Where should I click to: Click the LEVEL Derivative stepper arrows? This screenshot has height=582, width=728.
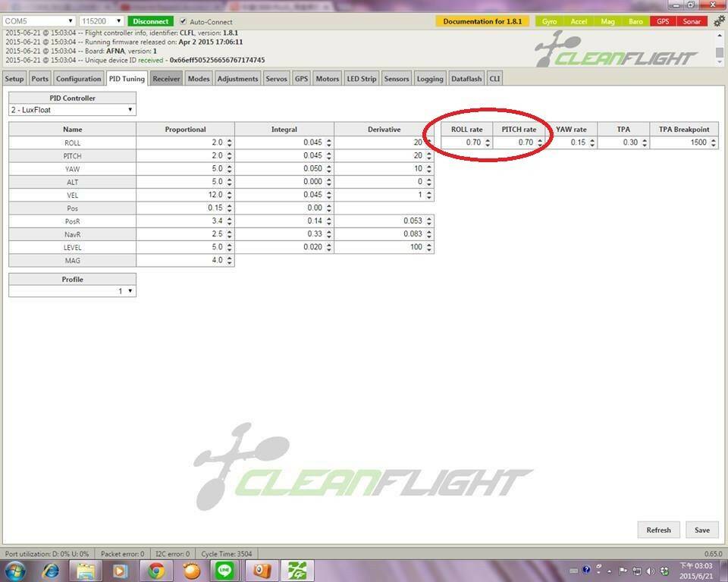click(429, 247)
